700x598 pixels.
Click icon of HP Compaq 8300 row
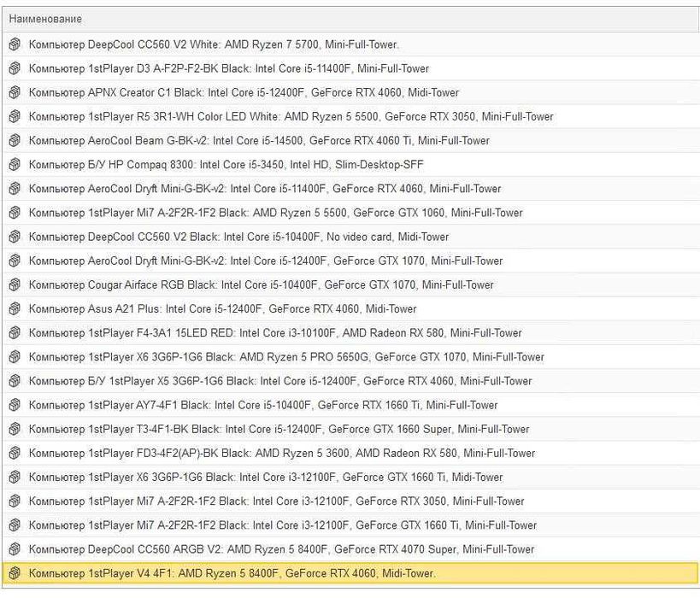point(15,165)
